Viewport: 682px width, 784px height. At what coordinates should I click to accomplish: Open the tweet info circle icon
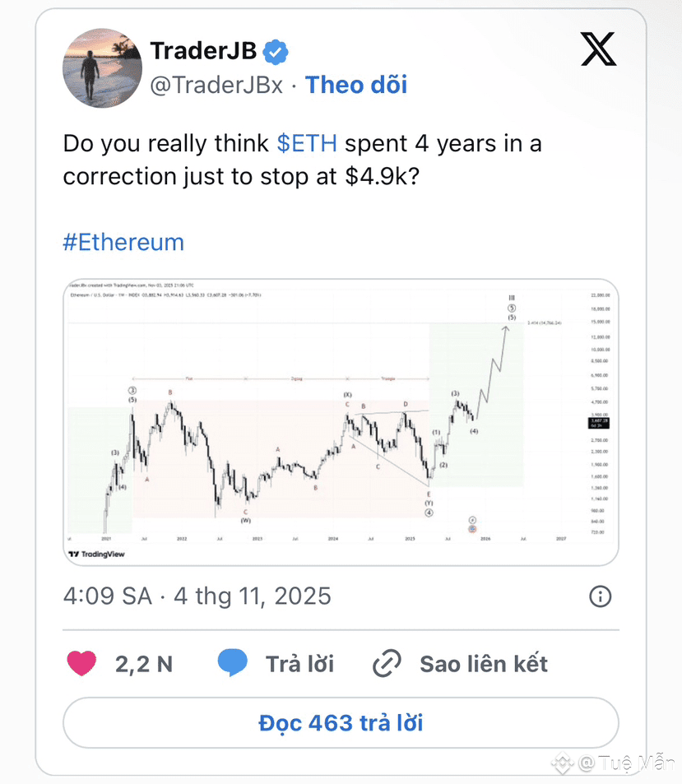tap(601, 596)
